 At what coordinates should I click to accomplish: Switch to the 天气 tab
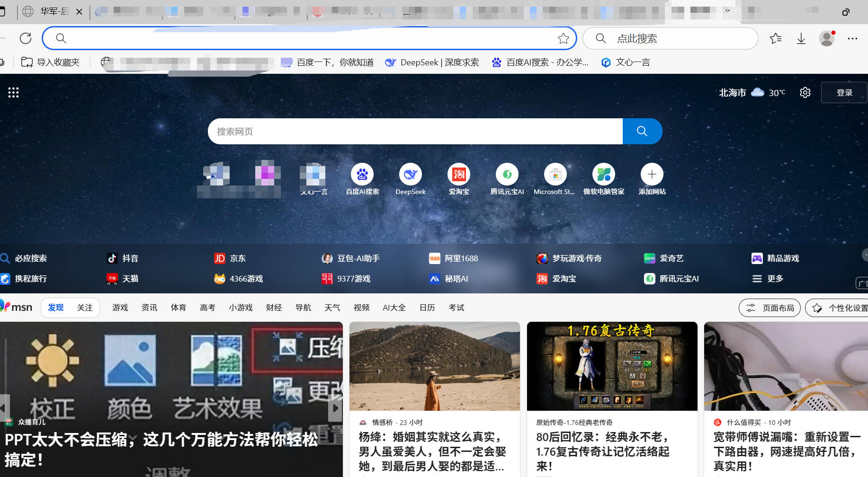332,307
